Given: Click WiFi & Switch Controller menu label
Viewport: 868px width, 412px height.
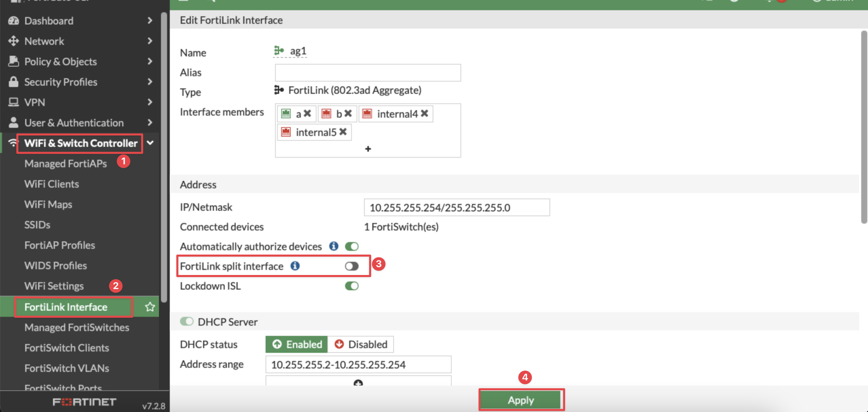Looking at the screenshot, I should coord(81,143).
